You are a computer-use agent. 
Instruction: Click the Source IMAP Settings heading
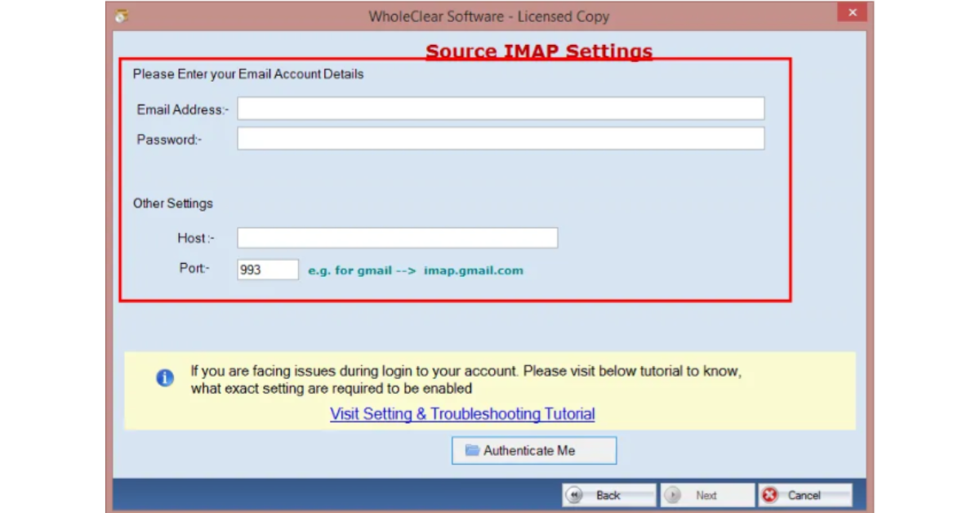[x=539, y=52]
